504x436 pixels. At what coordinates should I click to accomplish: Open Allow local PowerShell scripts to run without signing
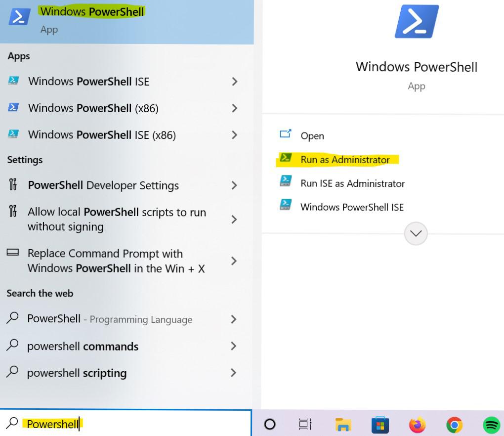[x=126, y=219]
